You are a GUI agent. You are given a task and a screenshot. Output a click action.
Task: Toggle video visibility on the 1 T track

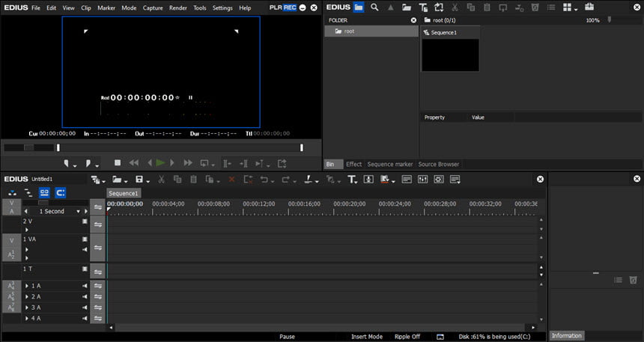point(85,269)
